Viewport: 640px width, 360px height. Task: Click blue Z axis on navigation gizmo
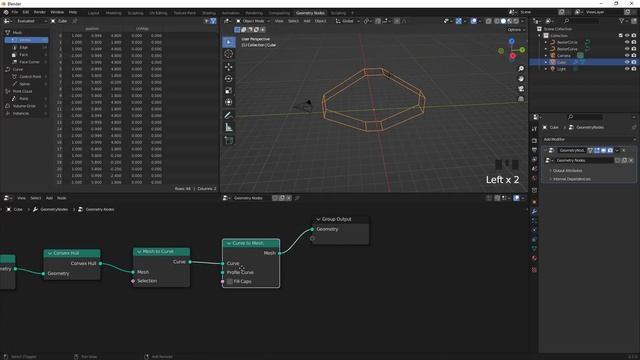tap(511, 41)
